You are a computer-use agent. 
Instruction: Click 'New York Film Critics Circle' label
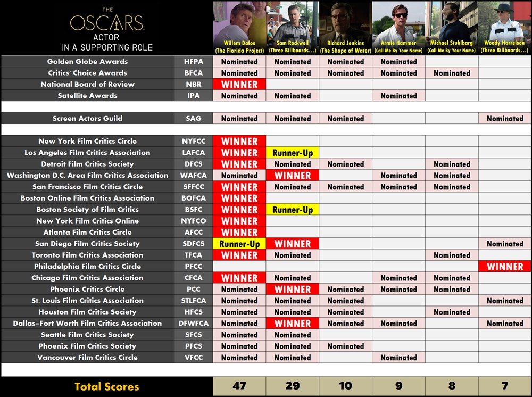coord(88,141)
